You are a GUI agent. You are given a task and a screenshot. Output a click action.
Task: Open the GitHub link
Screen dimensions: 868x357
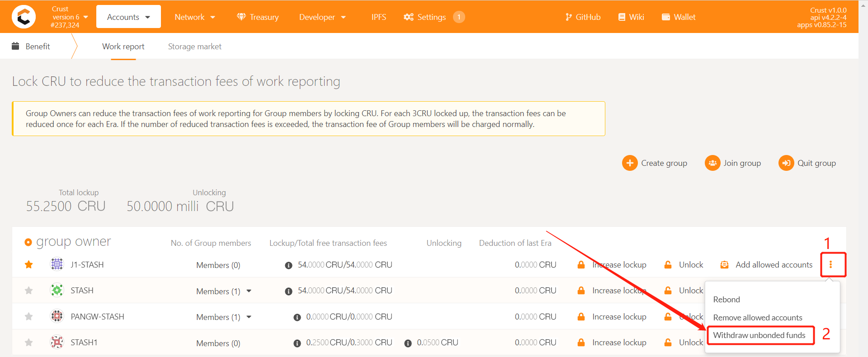click(x=583, y=17)
